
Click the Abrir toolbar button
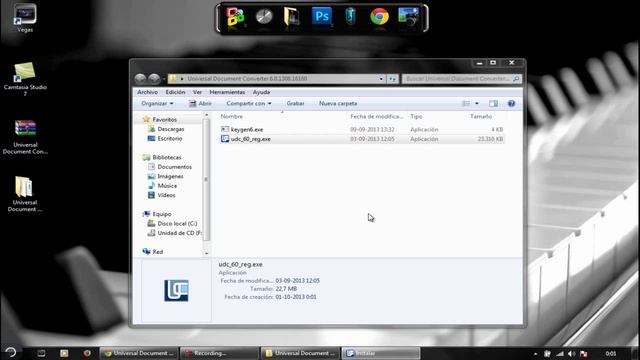(200, 104)
